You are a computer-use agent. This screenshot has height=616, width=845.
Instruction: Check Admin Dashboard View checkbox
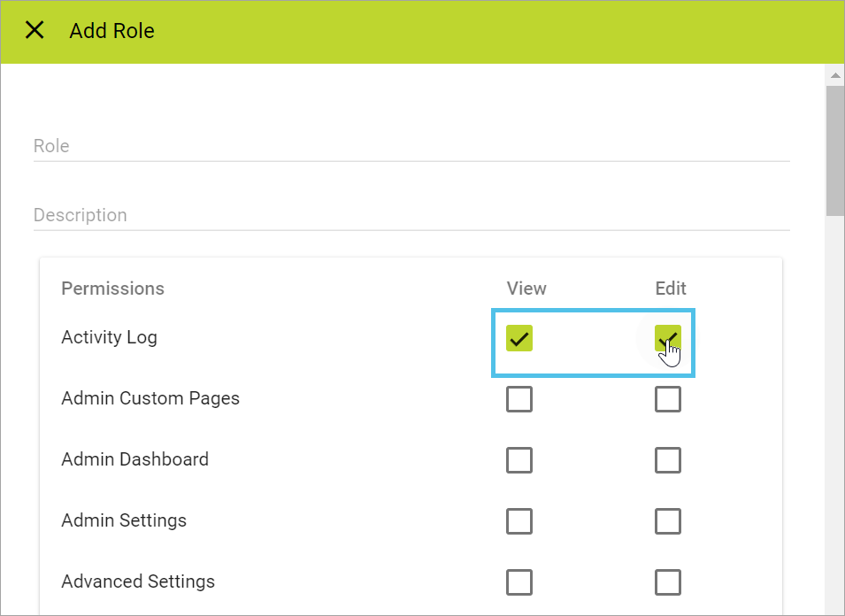[x=519, y=460]
